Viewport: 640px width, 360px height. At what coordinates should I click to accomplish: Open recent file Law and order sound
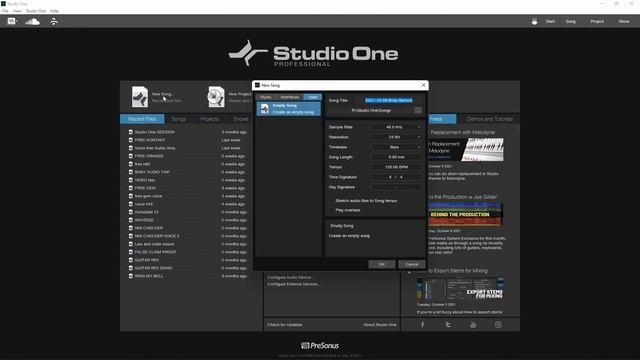pyautogui.click(x=154, y=244)
